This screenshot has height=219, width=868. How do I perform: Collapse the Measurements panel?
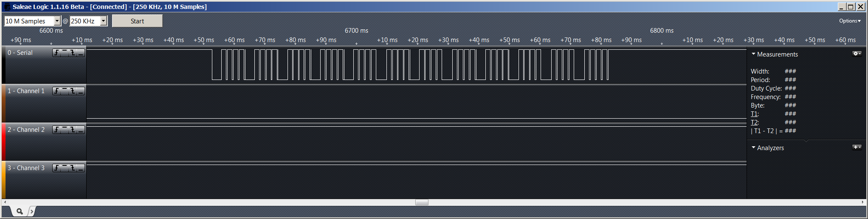[753, 54]
